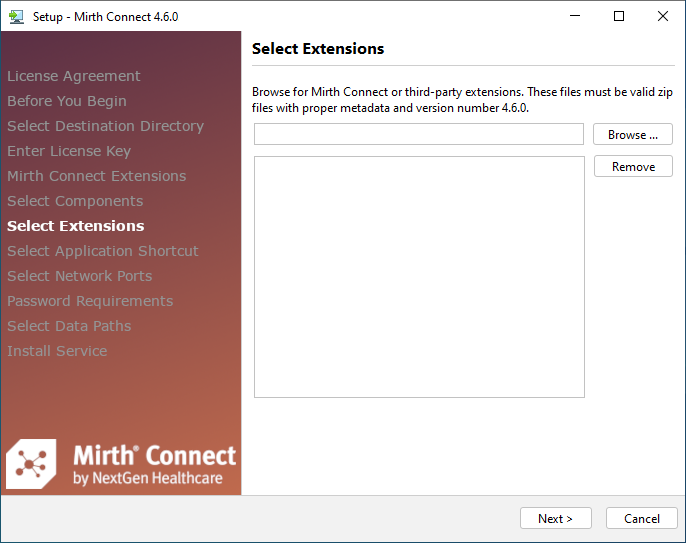Click the highlighted Select Extensions step
This screenshot has height=543, width=686.
coord(76,226)
